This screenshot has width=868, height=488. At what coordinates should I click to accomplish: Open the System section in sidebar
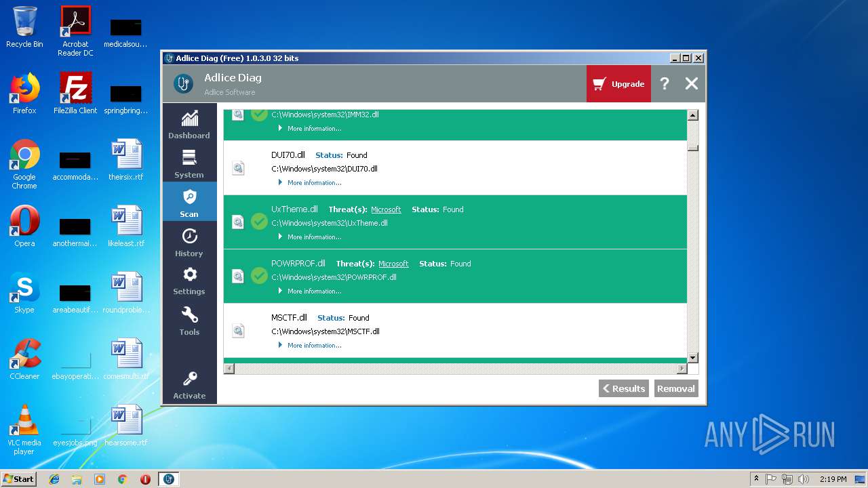coord(189,163)
